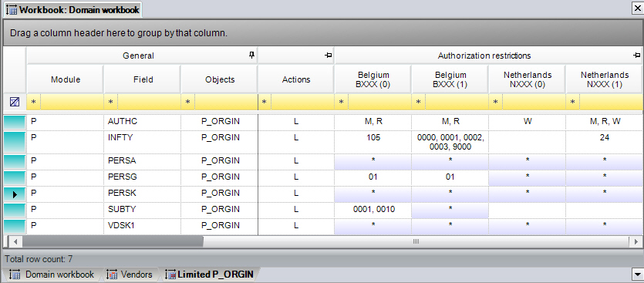Image resolution: width=644 pixels, height=283 pixels.
Task: Click the Workbook title tab icon
Action: click(12, 10)
